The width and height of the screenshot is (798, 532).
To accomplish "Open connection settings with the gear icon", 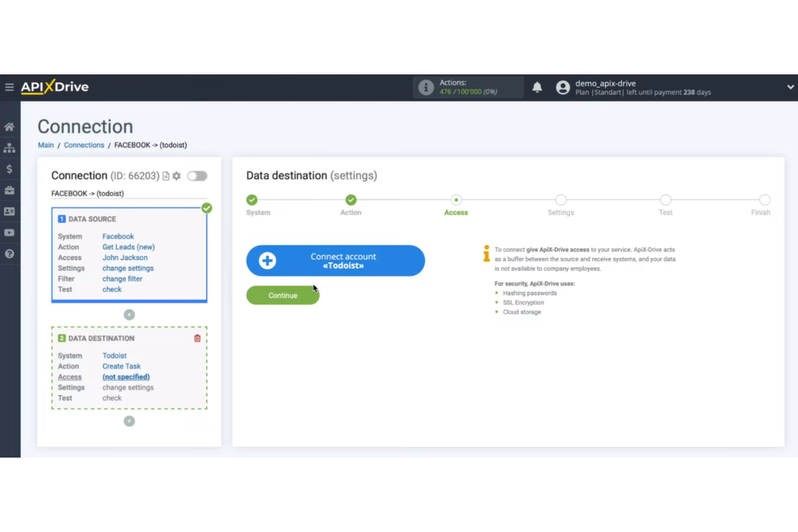I will (176, 176).
